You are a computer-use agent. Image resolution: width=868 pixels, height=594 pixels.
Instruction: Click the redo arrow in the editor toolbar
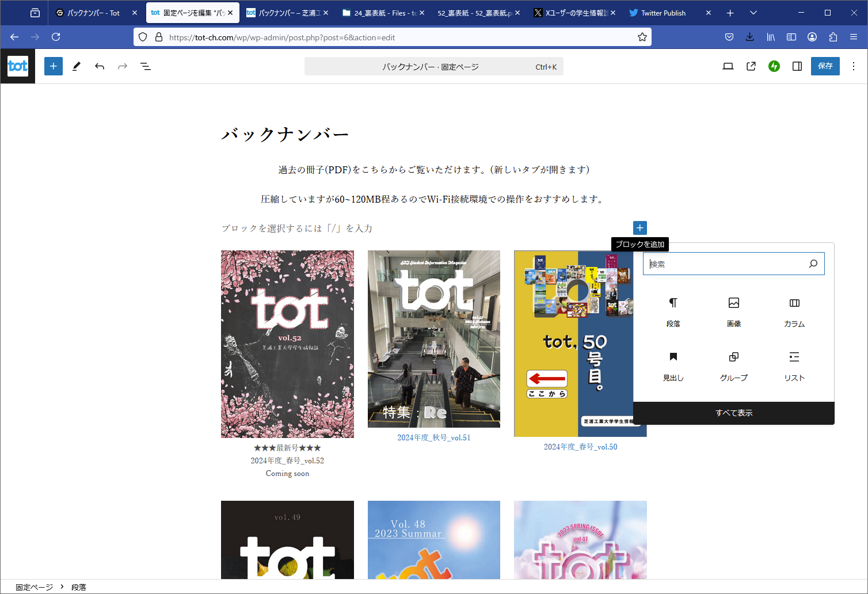coord(122,66)
